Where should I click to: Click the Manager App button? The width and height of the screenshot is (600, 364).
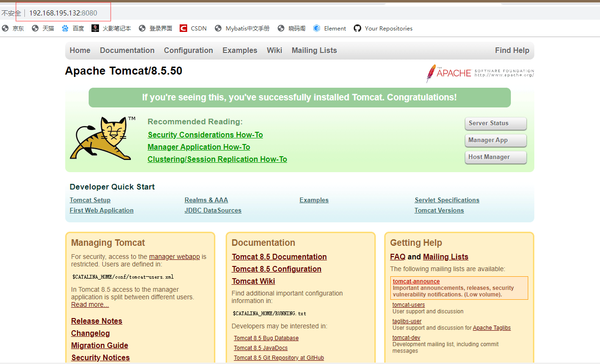click(x=495, y=140)
